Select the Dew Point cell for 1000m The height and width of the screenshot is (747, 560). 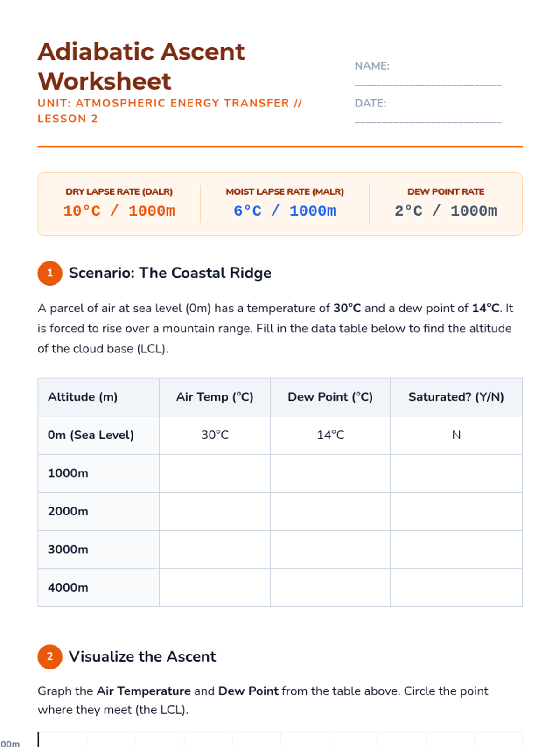(x=330, y=473)
